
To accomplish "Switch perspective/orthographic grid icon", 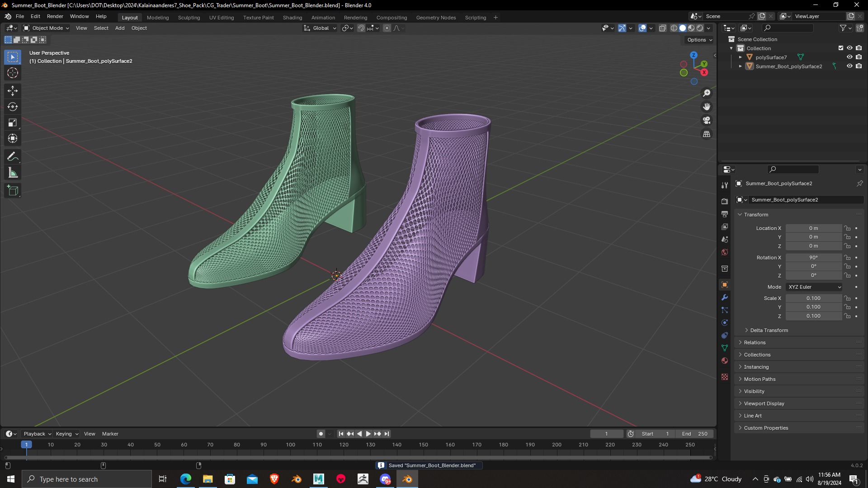I will 707,134.
